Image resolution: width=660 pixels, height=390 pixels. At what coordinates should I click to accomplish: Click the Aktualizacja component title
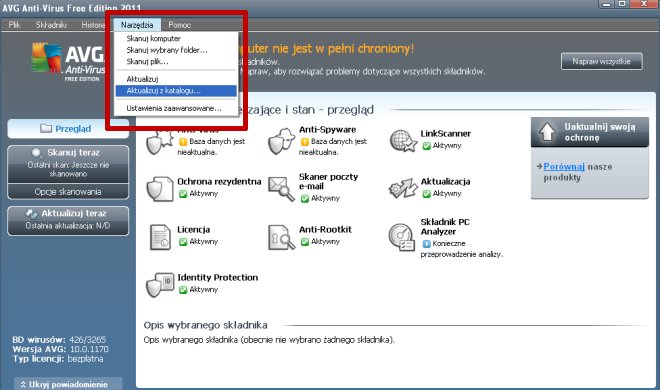[x=445, y=181]
